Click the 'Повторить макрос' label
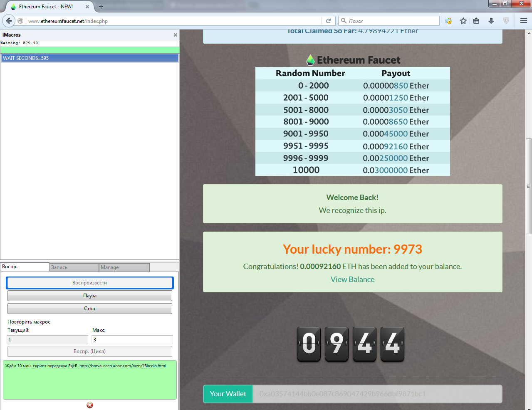 pyautogui.click(x=29, y=322)
